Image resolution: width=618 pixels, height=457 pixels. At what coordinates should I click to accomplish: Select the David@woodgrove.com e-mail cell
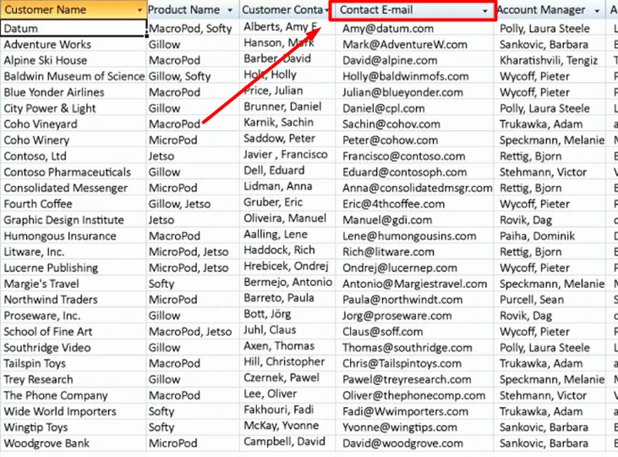415,443
